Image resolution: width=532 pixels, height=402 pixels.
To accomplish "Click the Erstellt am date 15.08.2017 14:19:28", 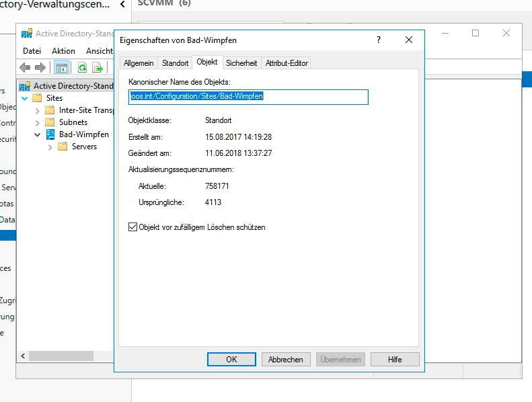I will pos(238,137).
